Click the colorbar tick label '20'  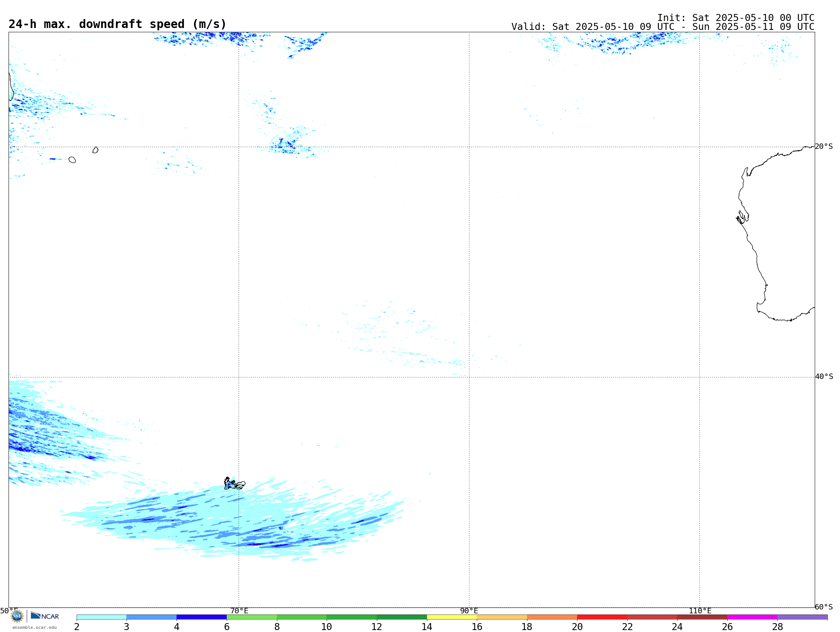point(577,627)
